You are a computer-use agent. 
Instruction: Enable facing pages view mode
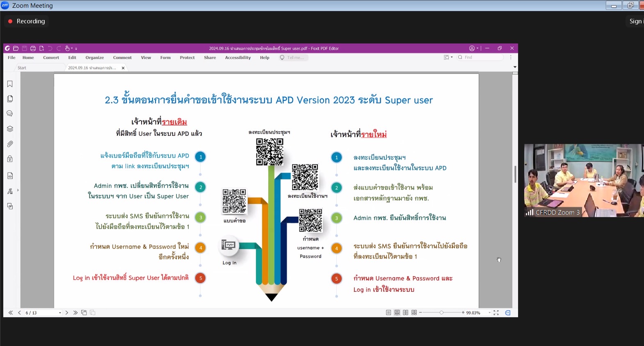click(406, 313)
